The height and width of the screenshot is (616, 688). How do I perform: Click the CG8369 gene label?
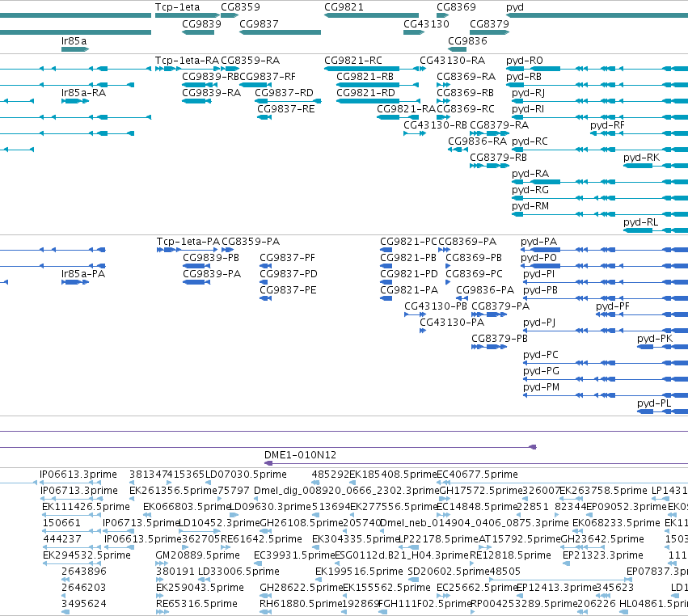[456, 7]
